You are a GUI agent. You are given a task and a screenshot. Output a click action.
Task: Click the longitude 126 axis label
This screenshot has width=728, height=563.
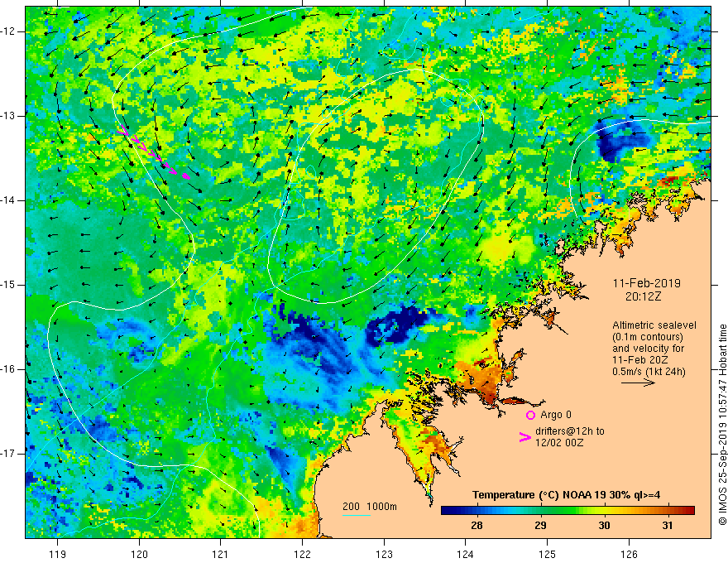(x=629, y=554)
